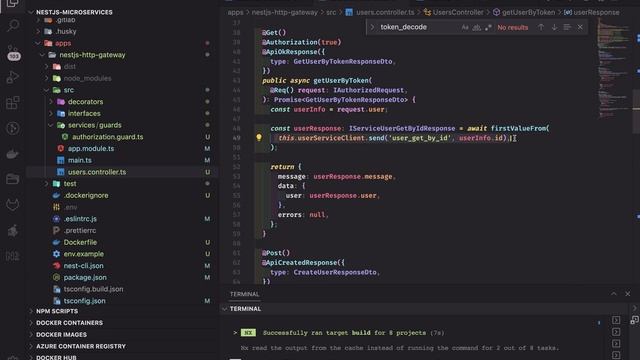Screen dimensions: 640x360
Task: Toggle Use Regular Expression in find widget
Action: tap(488, 27)
